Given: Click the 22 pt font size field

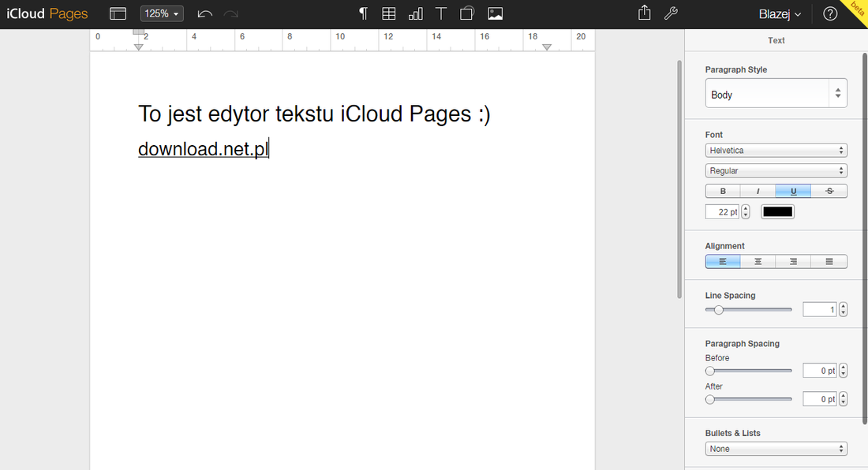Looking at the screenshot, I should (x=722, y=212).
